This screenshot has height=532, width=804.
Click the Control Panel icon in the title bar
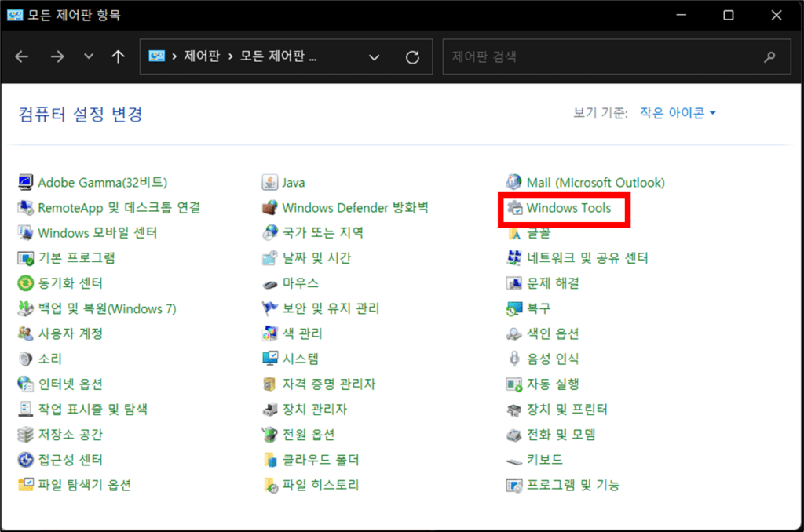click(15, 15)
